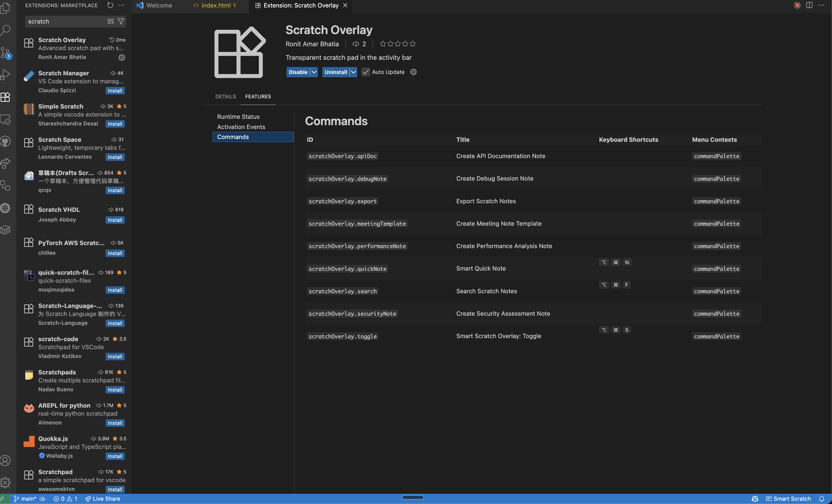Expand Disable button dropdown arrow

[314, 72]
